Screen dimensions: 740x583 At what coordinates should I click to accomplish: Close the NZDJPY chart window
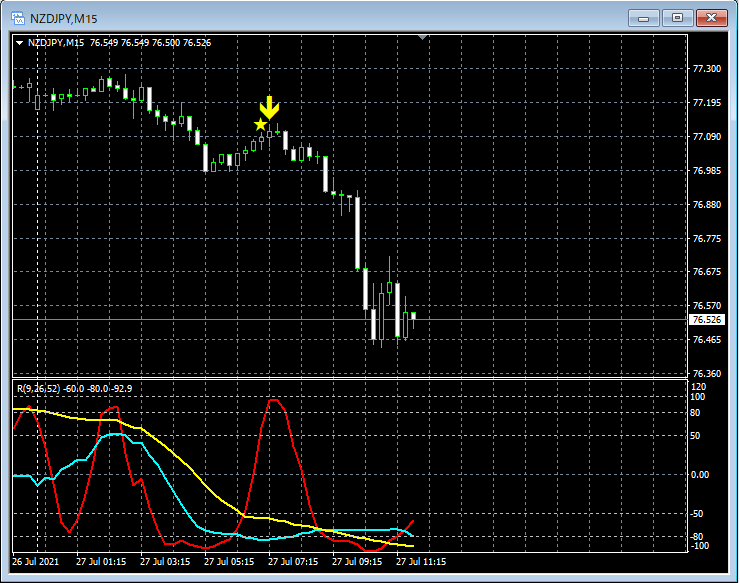712,18
